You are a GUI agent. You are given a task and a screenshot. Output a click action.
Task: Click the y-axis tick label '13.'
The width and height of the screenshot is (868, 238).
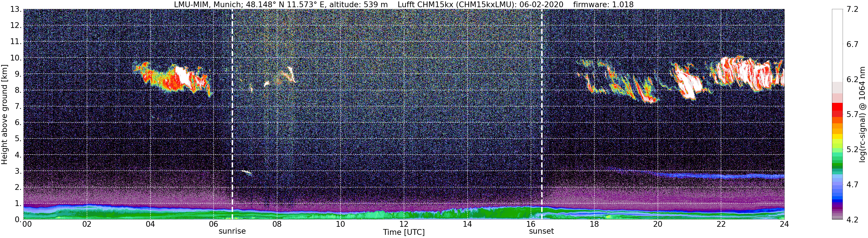[x=16, y=10]
